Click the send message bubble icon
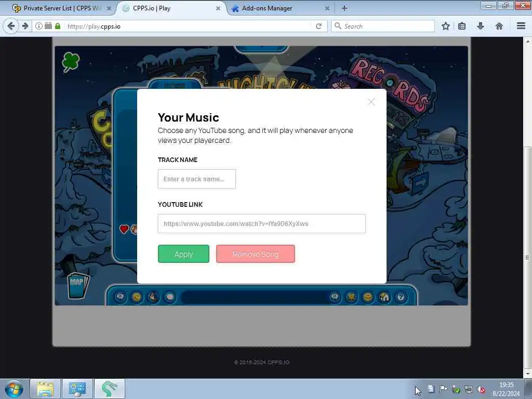The image size is (532, 399). click(335, 297)
